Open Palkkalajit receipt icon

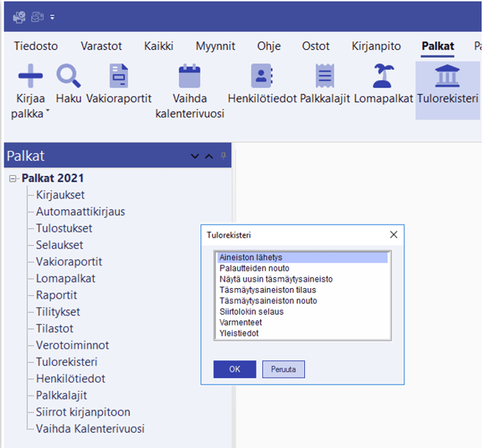324,76
